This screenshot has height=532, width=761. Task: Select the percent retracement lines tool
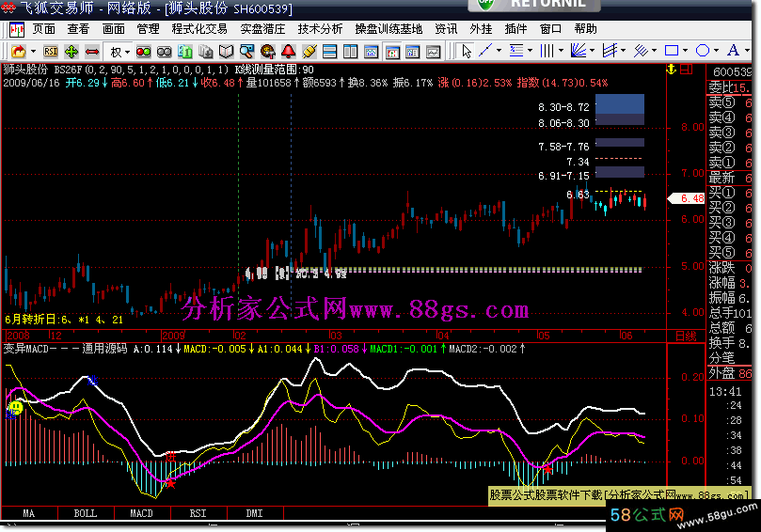(516, 51)
